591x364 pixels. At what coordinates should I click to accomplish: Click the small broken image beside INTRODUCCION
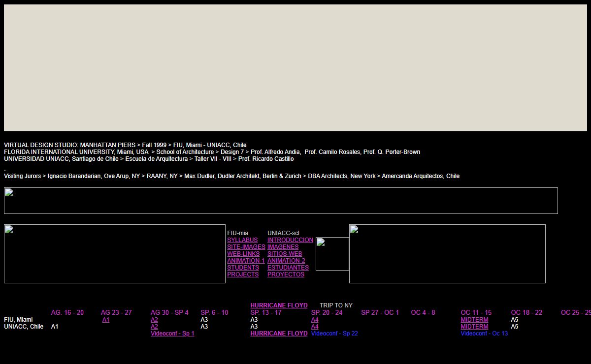click(x=332, y=254)
